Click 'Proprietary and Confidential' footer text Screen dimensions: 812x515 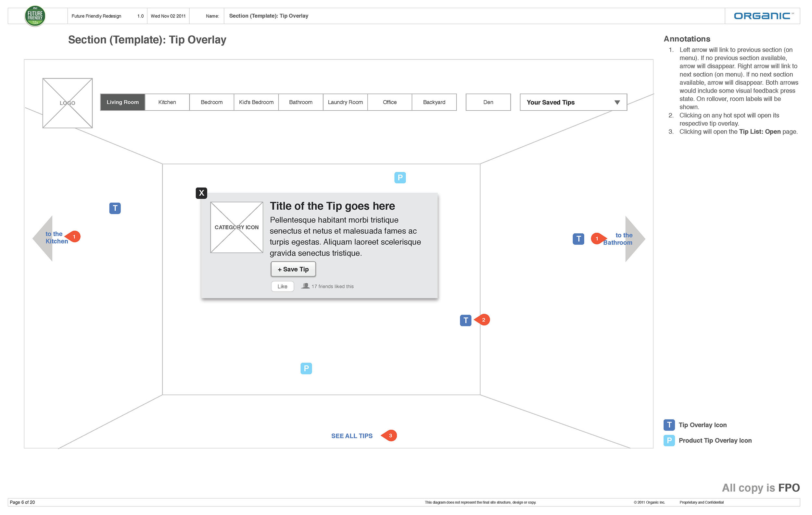point(701,502)
